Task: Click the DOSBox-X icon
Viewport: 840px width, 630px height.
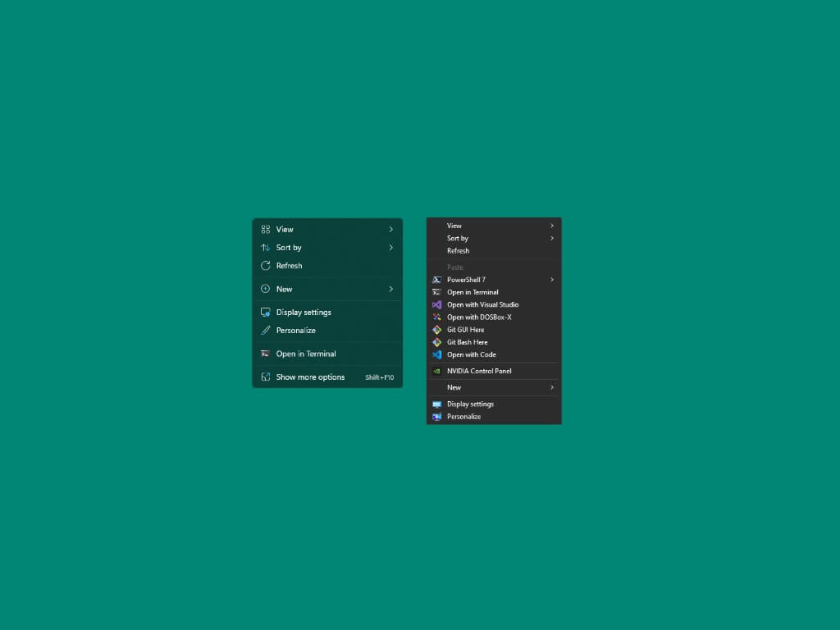Action: click(x=436, y=317)
